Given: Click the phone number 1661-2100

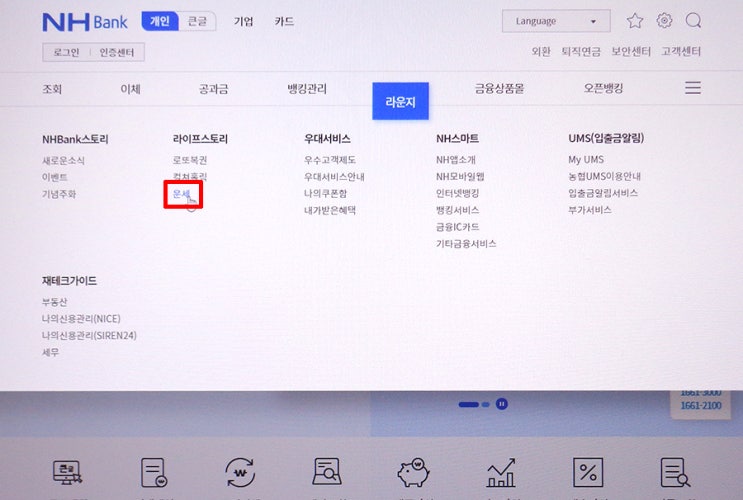Looking at the screenshot, I should pos(701,406).
